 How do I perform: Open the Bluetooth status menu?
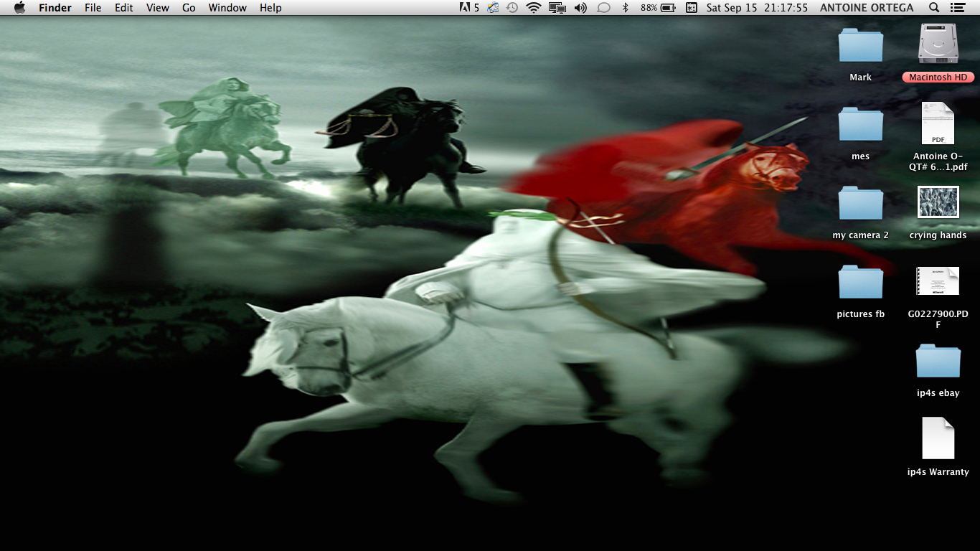click(625, 8)
